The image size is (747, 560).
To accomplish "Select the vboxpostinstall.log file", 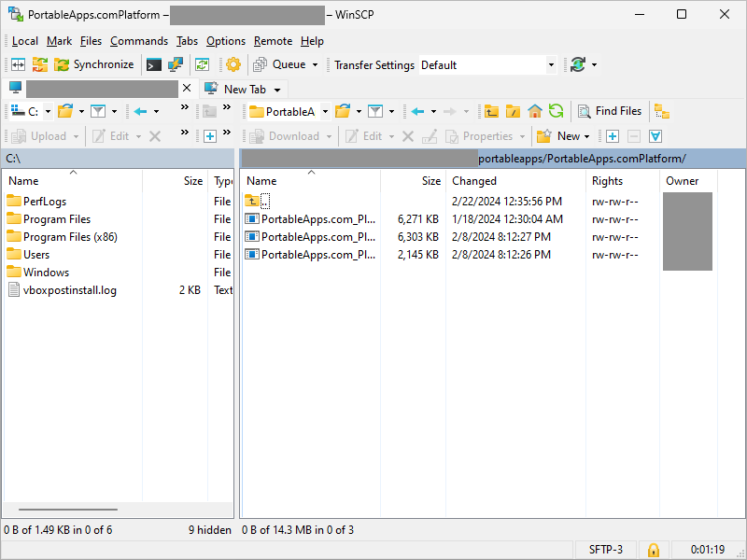I will (x=70, y=290).
